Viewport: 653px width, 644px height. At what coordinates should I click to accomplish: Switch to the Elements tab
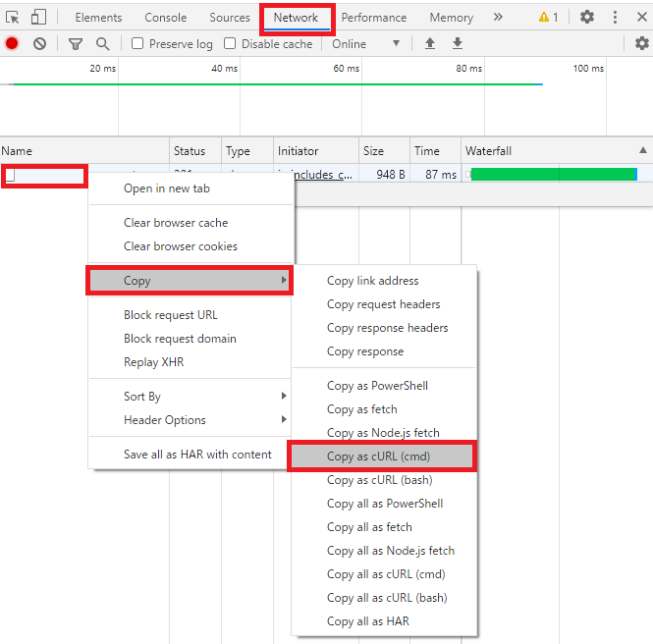[x=99, y=18]
